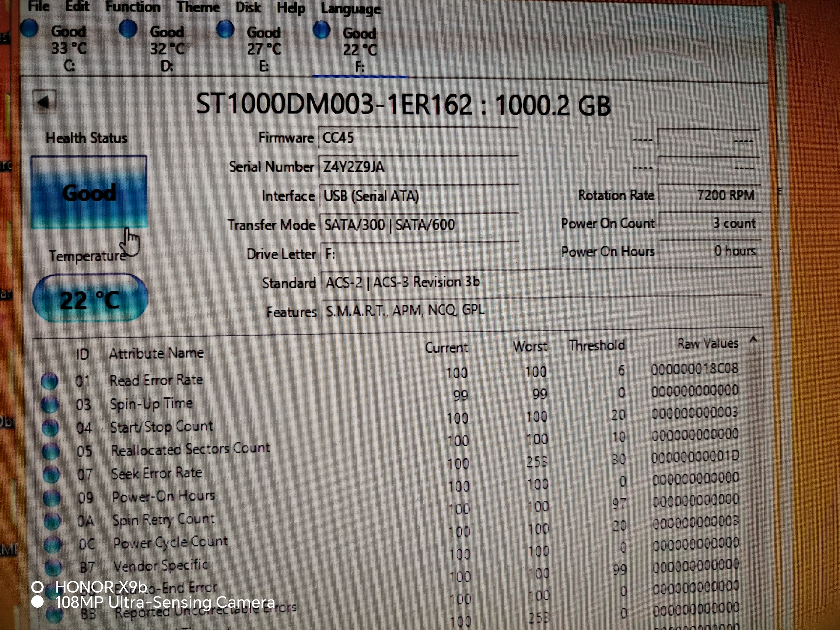Viewport: 840px width, 630px height.
Task: Open the Theme menu
Action: [198, 7]
